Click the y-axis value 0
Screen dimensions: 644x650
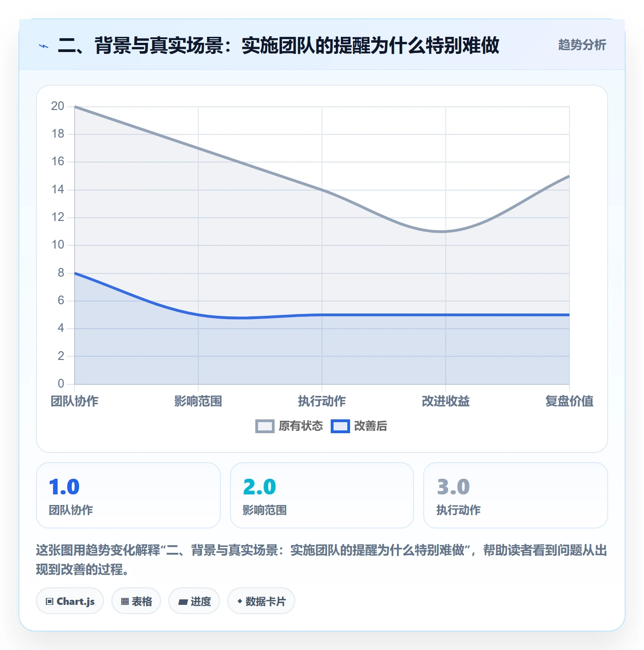tap(61, 383)
